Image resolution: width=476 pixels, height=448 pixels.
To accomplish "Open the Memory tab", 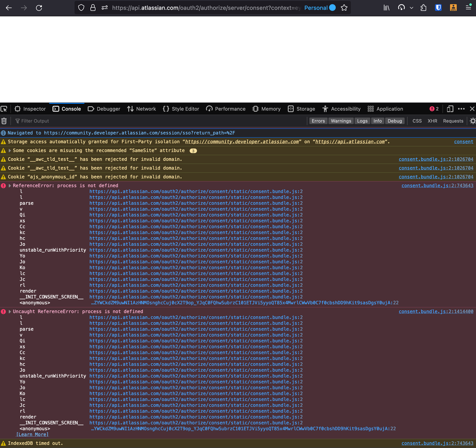I will (266, 109).
